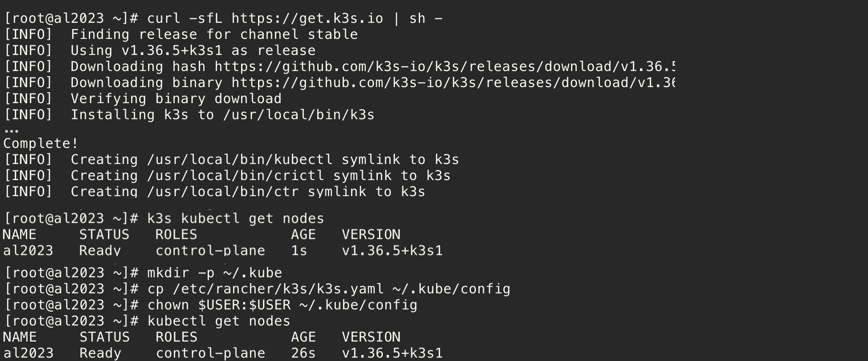
Task: Click the 'Using v1.36.5+k3s1 as release' line
Action: point(193,51)
